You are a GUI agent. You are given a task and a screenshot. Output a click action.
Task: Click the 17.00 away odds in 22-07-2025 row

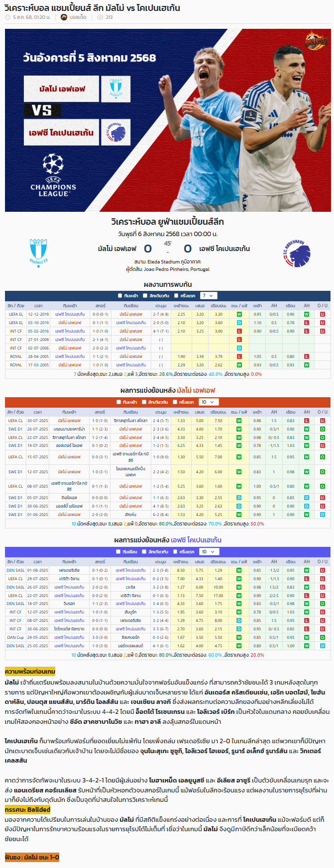pos(219,596)
